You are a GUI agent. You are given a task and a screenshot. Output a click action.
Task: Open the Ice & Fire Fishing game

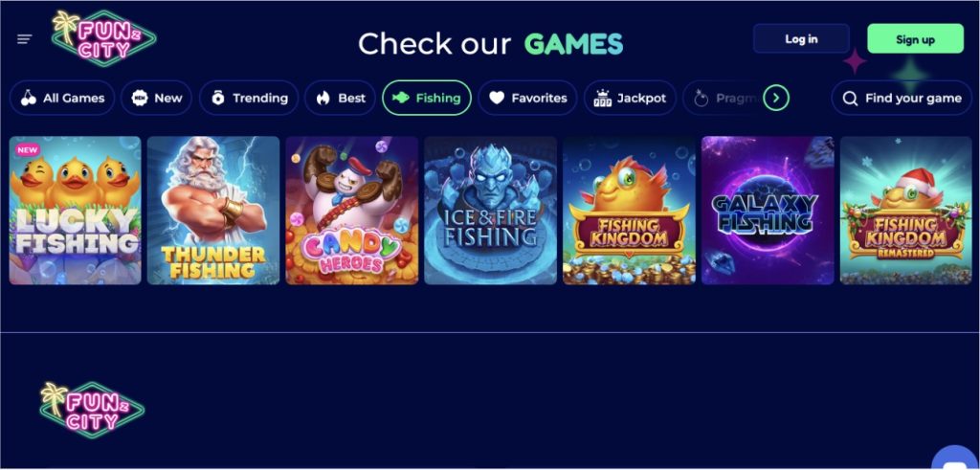(x=491, y=211)
